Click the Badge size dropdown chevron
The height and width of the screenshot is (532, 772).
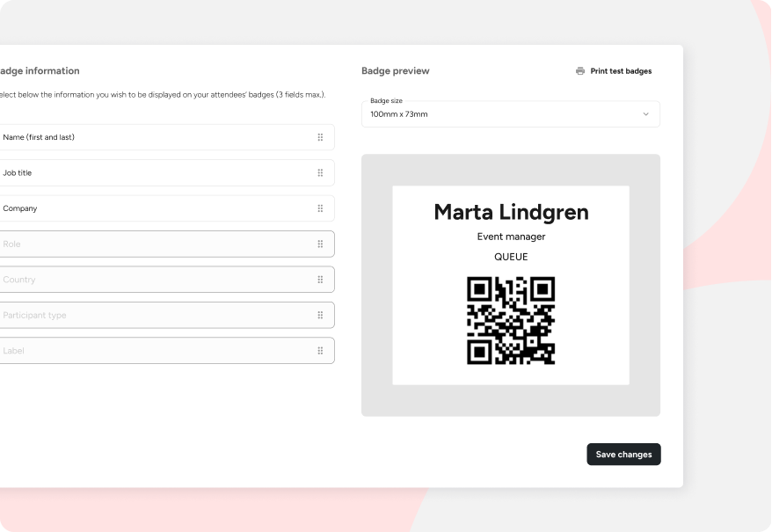646,114
